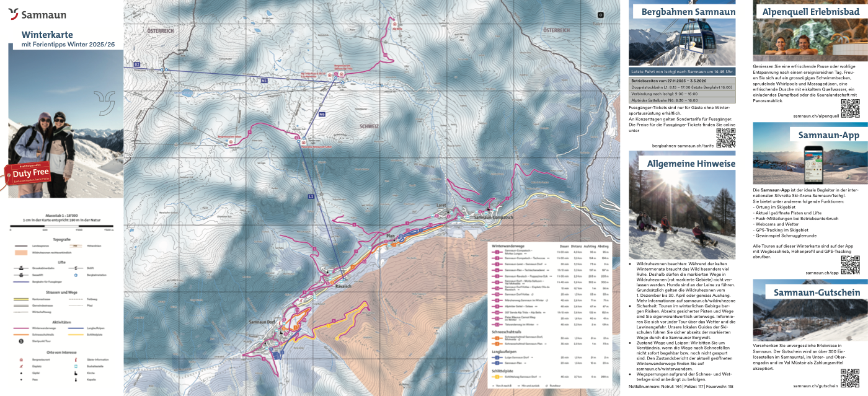Click the Kapelle chapel symbol in the legend
This screenshot has height=396, width=868.
(76, 379)
